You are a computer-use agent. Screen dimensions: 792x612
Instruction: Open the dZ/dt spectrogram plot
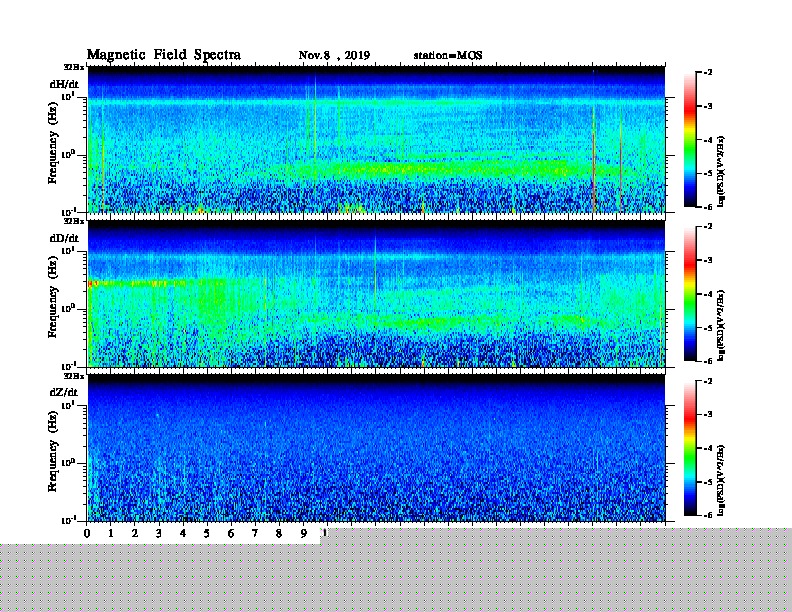376,447
